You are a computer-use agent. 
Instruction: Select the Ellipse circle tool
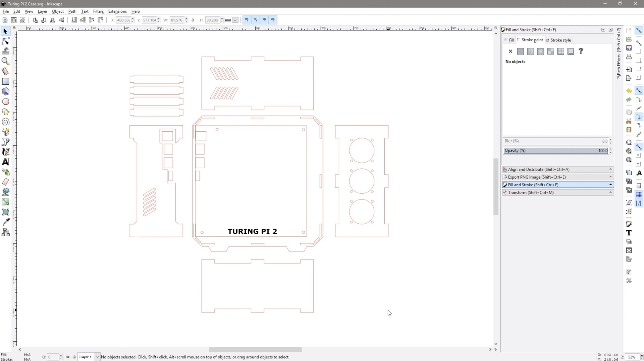coord(6,101)
